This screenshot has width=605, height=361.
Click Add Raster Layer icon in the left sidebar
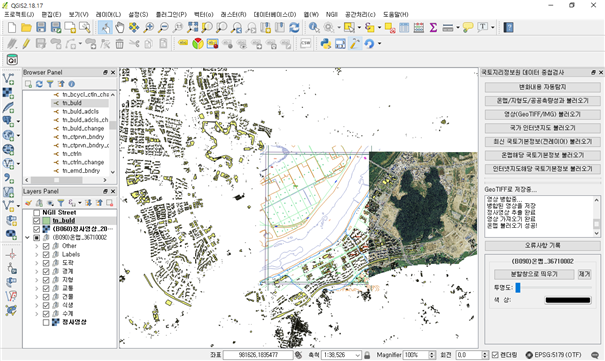pos(8,93)
